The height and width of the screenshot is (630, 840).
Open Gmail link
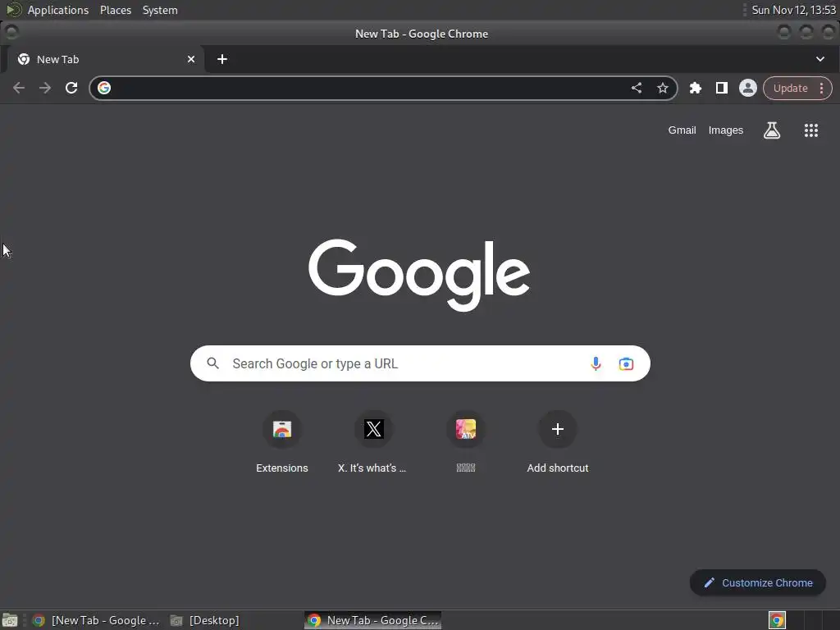pyautogui.click(x=682, y=130)
